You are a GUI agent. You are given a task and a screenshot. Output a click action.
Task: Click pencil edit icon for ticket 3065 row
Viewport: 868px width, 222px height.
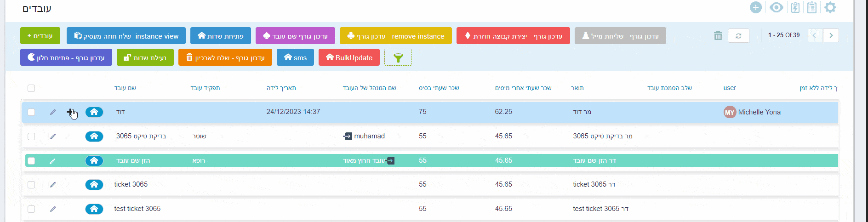53,184
